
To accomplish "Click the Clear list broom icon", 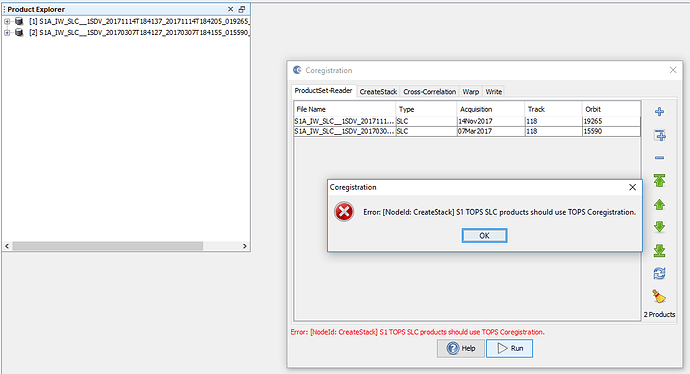I will [659, 297].
